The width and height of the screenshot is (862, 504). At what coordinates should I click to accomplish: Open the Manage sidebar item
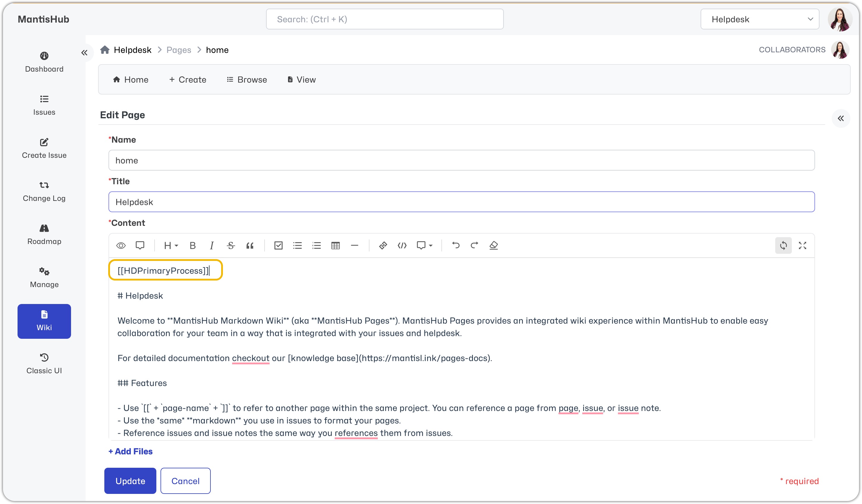click(x=44, y=278)
